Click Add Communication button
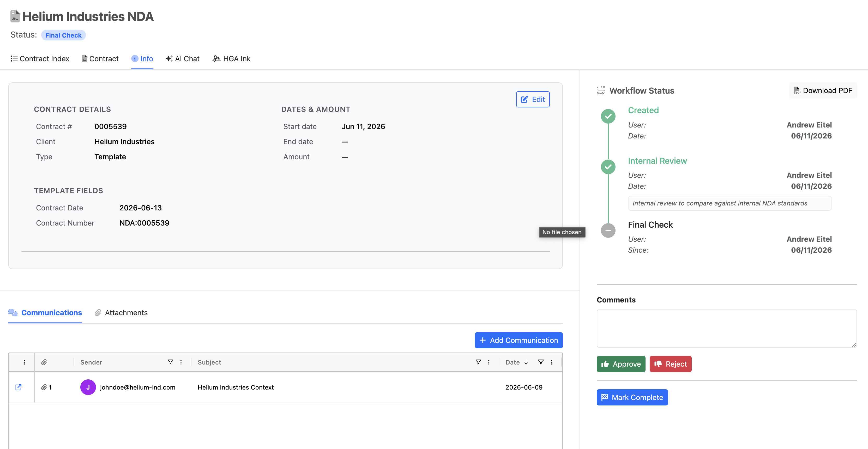This screenshot has height=449, width=868. point(519,340)
